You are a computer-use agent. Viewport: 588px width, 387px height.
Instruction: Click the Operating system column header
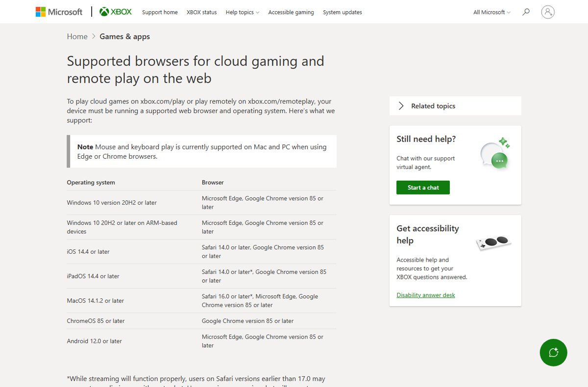pyautogui.click(x=91, y=182)
